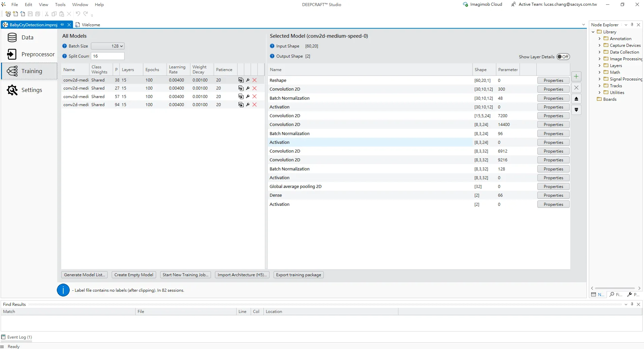Open the Data section in sidebar
Image resolution: width=644 pixels, height=349 pixels.
pyautogui.click(x=27, y=37)
